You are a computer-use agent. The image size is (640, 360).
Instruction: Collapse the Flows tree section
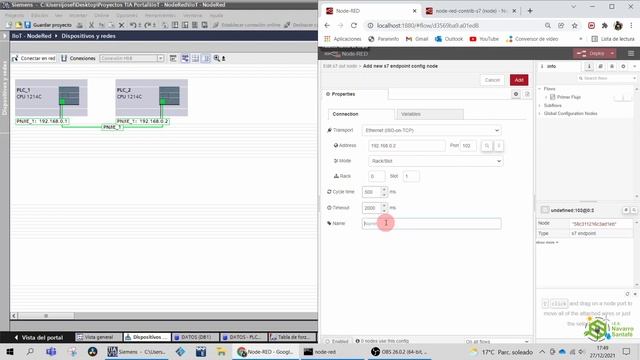point(540,89)
